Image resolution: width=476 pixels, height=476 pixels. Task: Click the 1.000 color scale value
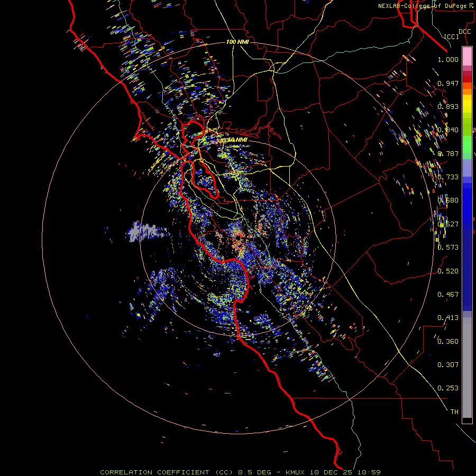pos(448,59)
